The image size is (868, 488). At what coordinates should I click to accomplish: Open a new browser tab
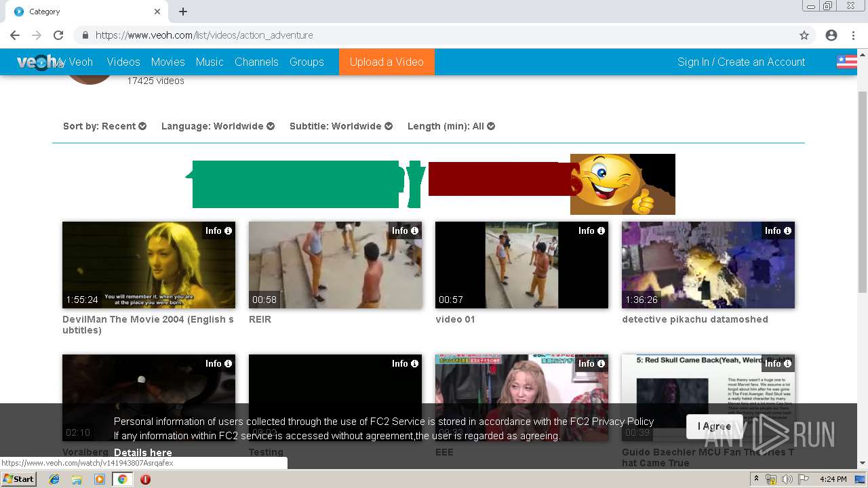point(183,12)
